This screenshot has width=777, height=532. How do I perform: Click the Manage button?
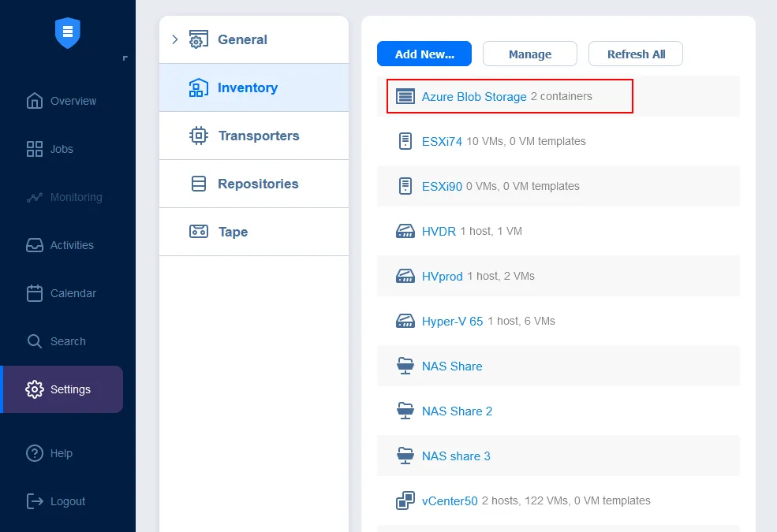(530, 54)
